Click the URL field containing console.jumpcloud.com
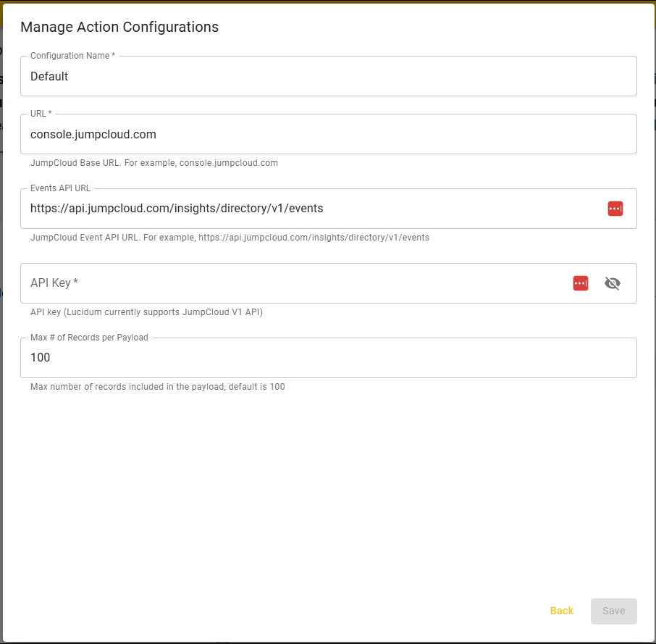 coord(329,134)
